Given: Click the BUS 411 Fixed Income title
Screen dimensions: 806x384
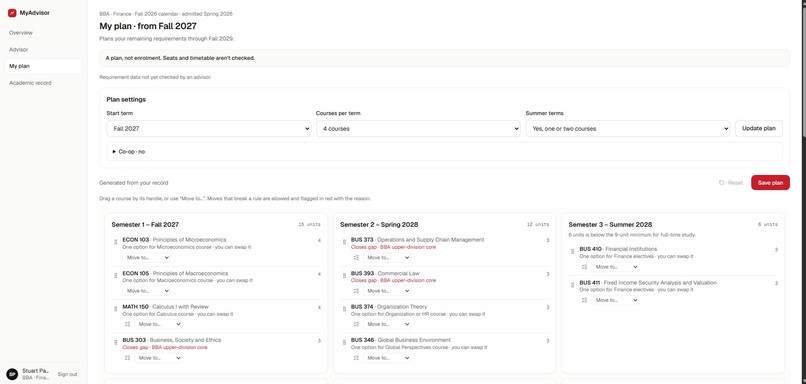Looking at the screenshot, I should point(648,282).
